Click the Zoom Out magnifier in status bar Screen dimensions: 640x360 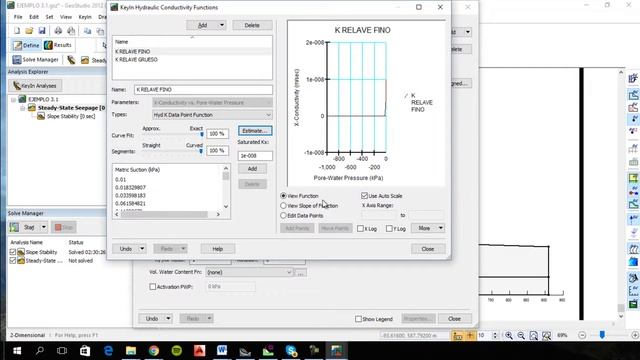point(521,335)
